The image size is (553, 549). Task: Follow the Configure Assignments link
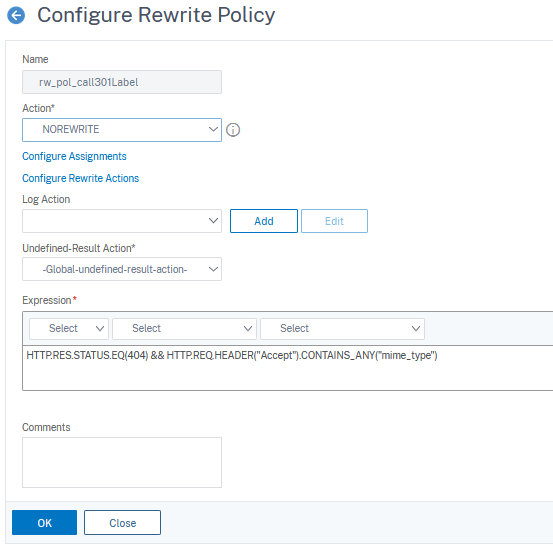coord(74,156)
